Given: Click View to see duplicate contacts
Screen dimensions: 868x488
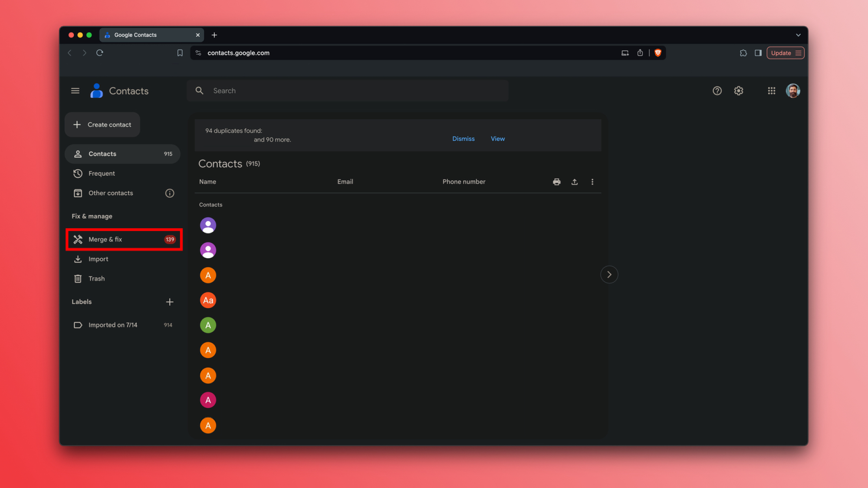Looking at the screenshot, I should (498, 138).
